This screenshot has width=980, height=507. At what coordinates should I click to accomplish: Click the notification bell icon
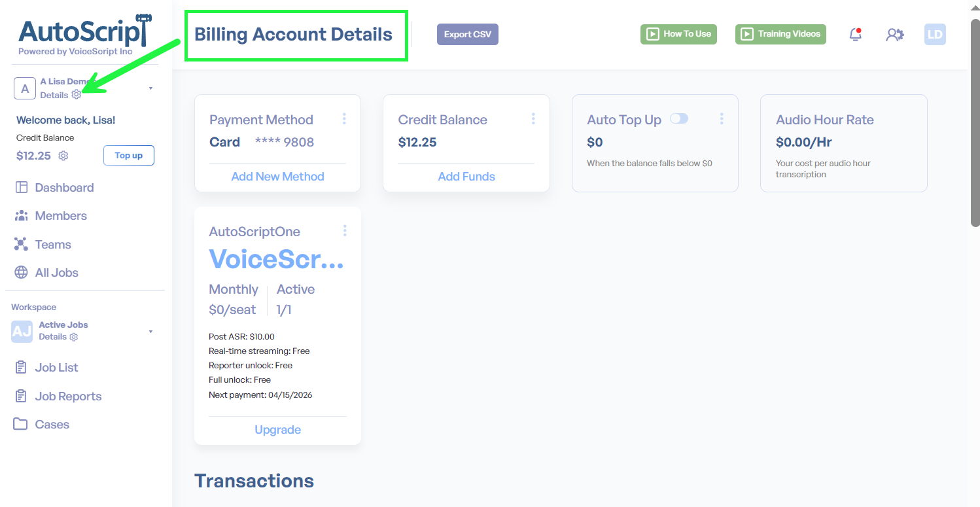(855, 35)
